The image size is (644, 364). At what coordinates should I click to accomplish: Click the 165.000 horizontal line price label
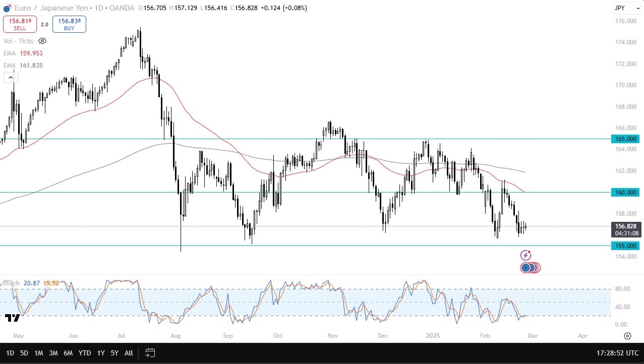[x=625, y=139]
